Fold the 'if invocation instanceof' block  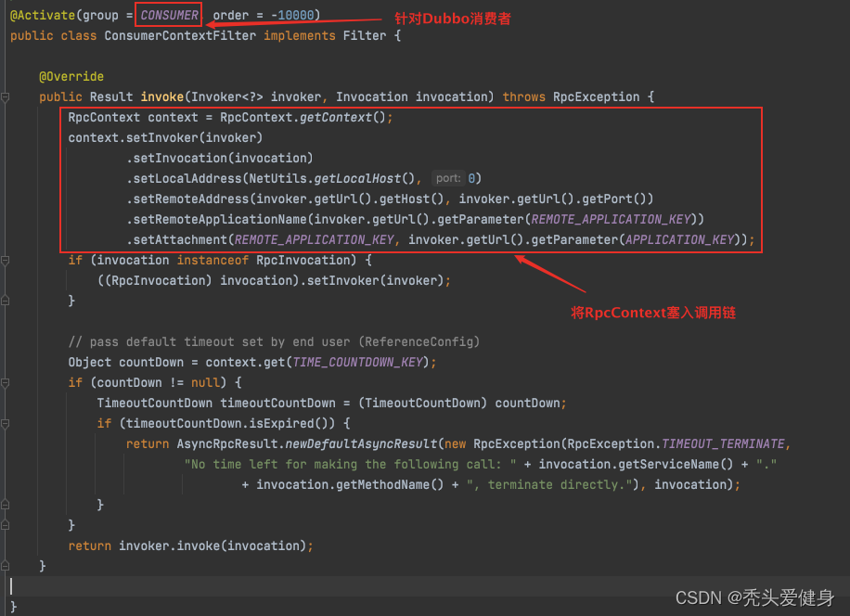click(6, 261)
